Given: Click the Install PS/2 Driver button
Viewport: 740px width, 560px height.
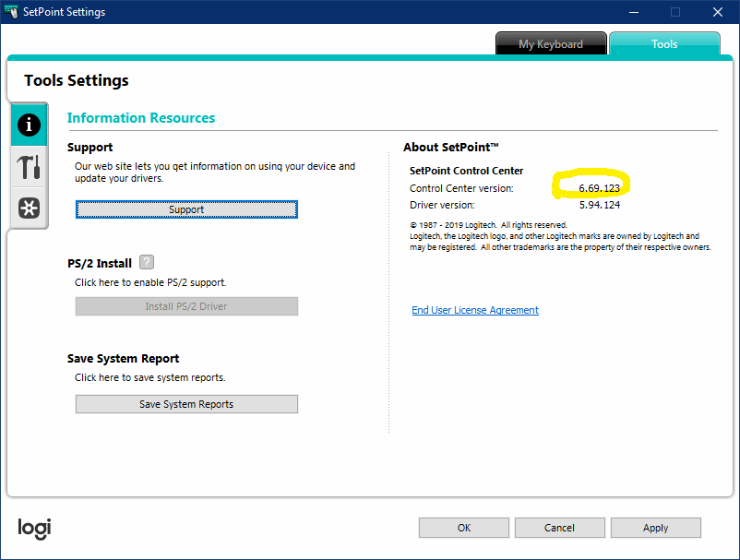Looking at the screenshot, I should tap(186, 306).
